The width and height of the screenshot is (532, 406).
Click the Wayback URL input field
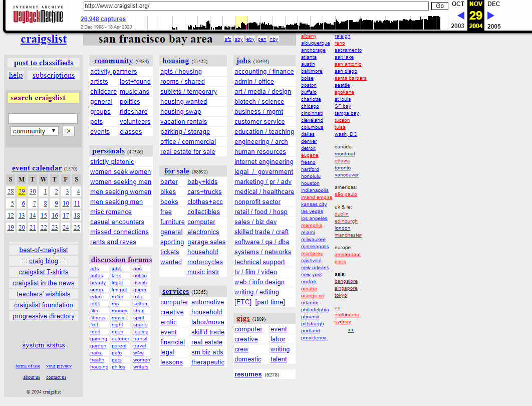coord(256,6)
